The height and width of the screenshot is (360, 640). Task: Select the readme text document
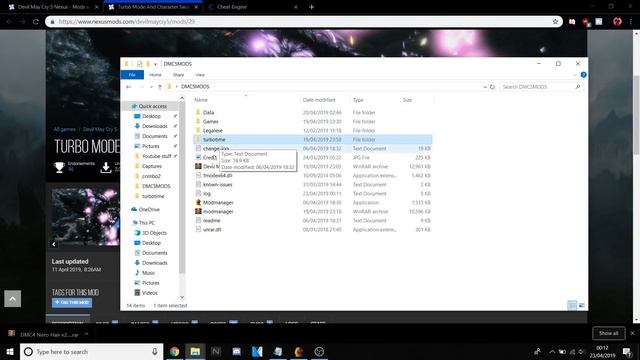pyautogui.click(x=211, y=220)
